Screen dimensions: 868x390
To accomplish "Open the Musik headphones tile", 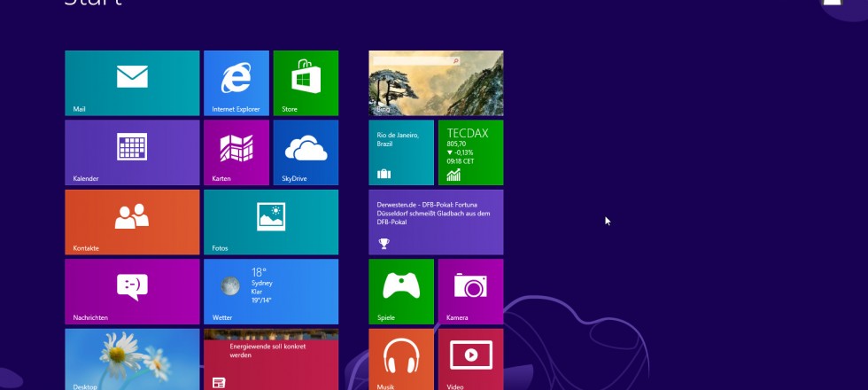I will (401, 359).
